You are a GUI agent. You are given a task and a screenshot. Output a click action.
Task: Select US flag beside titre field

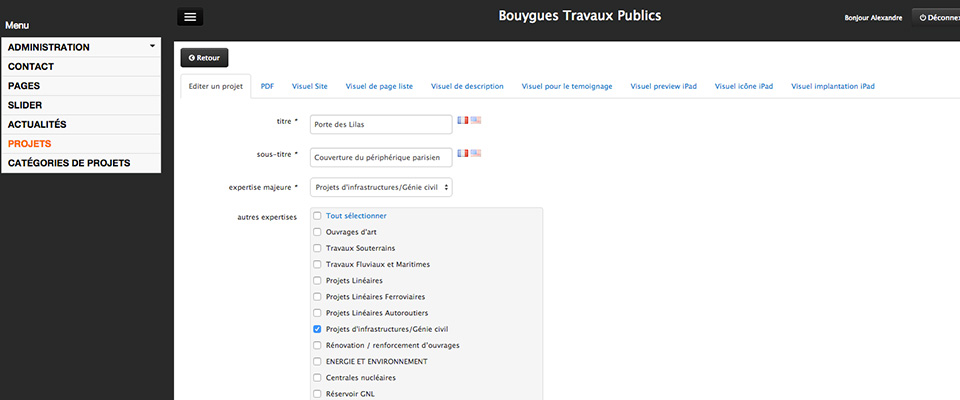point(476,120)
